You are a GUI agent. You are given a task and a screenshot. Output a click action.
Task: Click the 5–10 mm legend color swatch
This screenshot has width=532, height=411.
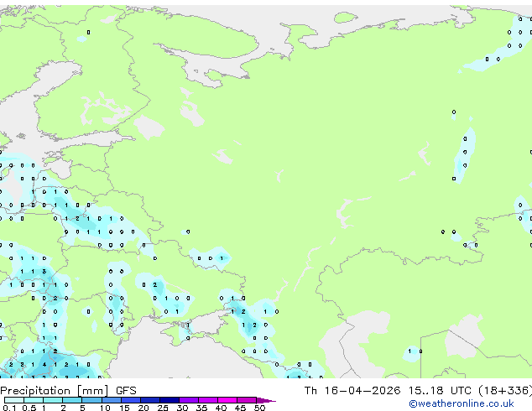pos(91,400)
